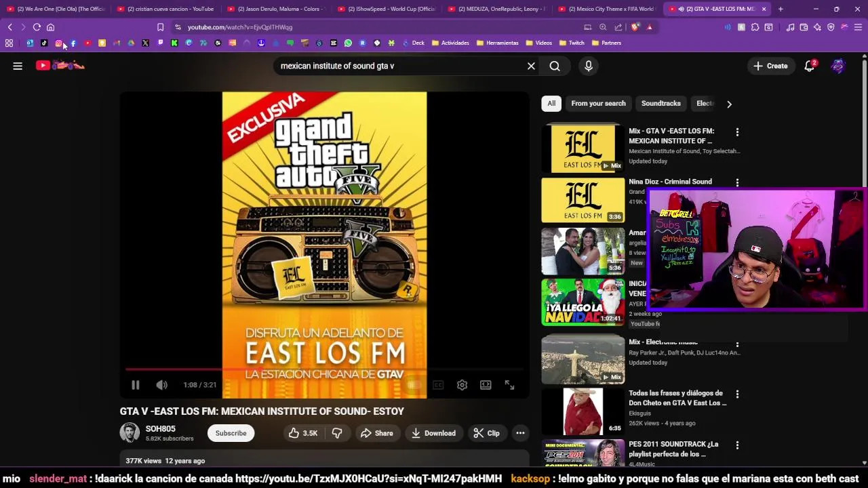Open the SOH805 channel name link

(160, 428)
